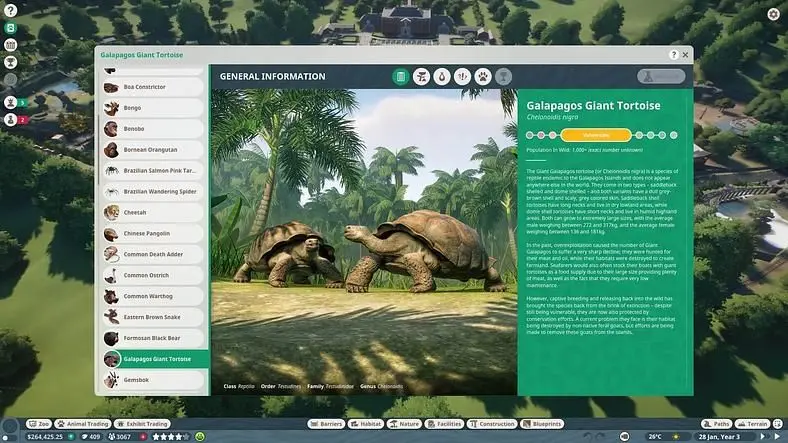Open Animal Trading menu

(82, 424)
